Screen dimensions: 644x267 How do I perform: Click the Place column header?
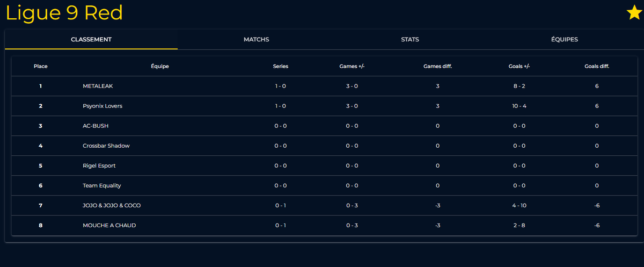(41, 67)
